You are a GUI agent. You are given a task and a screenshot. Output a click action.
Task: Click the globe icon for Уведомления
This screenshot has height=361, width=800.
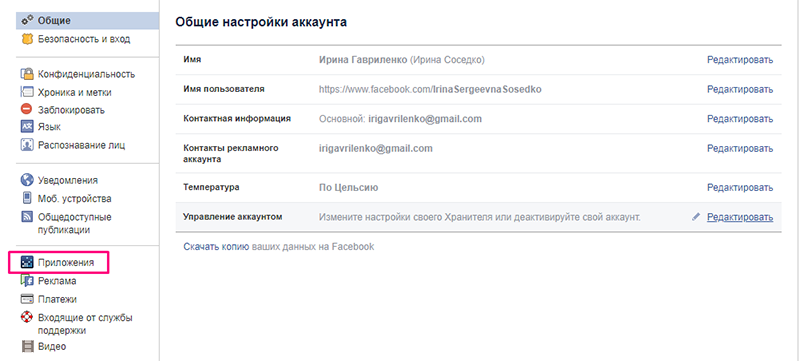pos(27,180)
